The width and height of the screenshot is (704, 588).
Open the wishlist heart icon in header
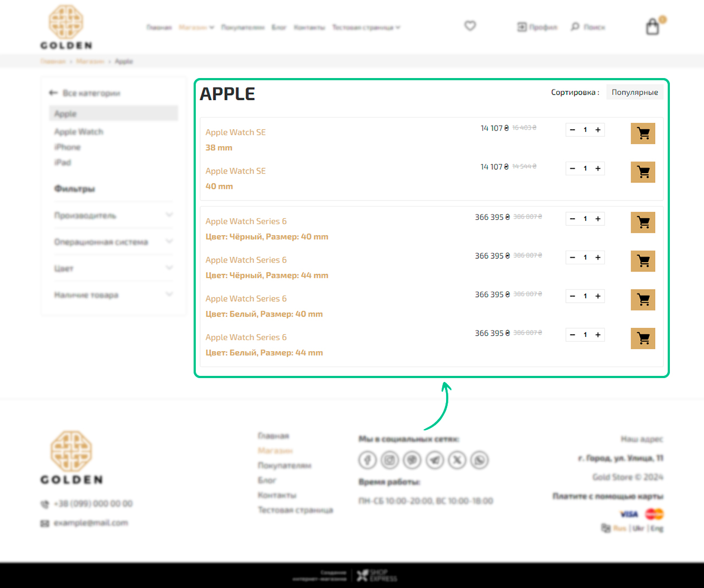[470, 26]
